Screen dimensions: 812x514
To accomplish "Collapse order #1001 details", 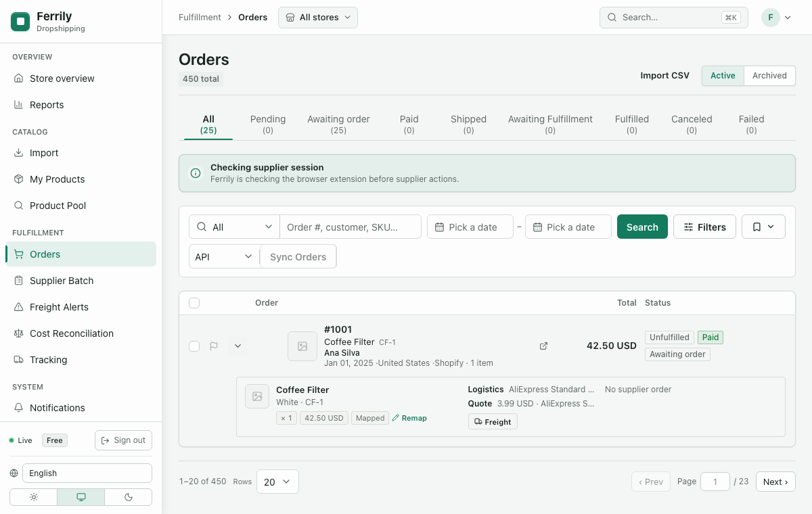I will coord(238,346).
